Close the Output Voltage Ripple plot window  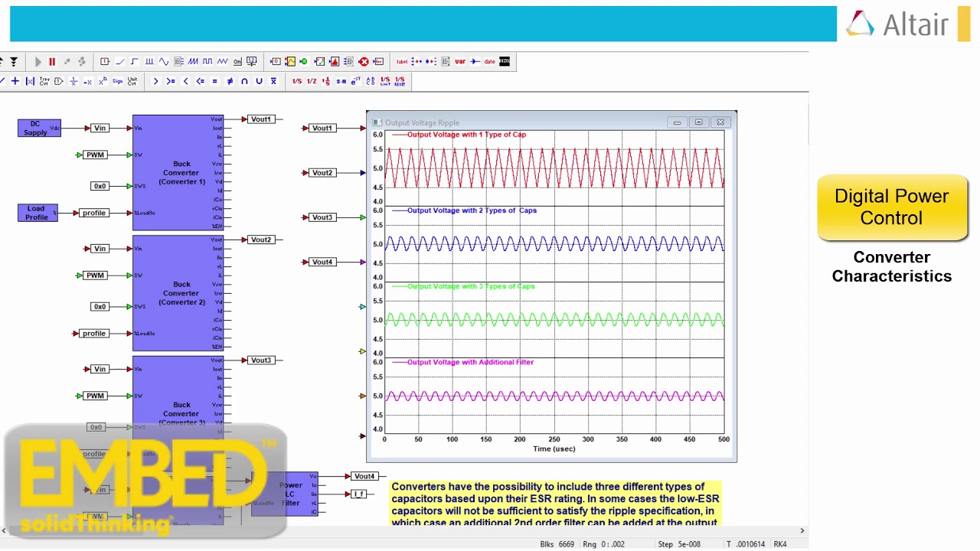[x=720, y=122]
